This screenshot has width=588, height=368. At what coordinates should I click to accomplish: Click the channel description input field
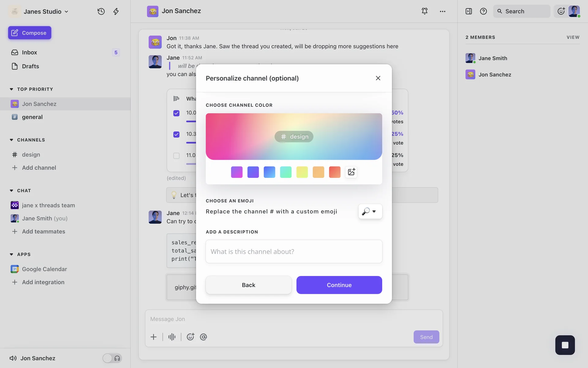[294, 251]
